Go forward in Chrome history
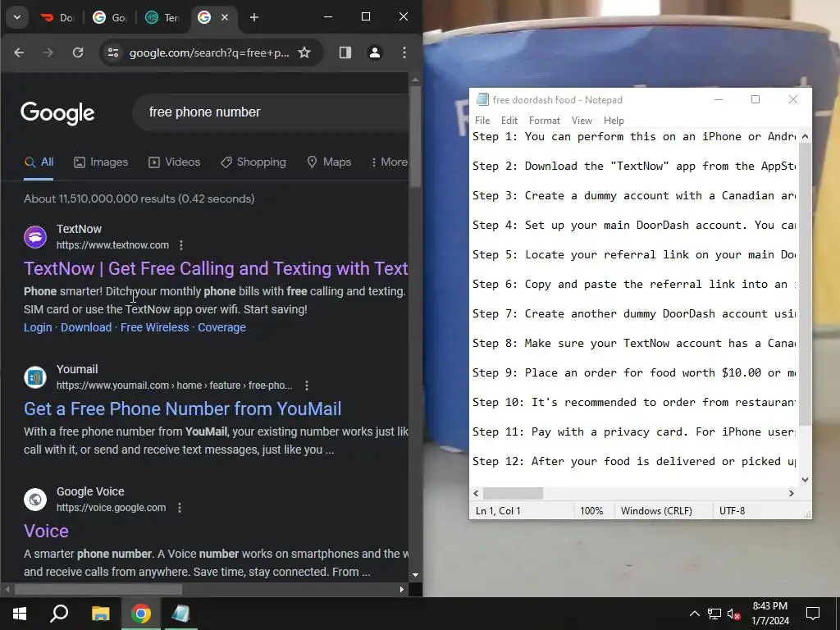This screenshot has height=630, width=840. click(x=48, y=52)
